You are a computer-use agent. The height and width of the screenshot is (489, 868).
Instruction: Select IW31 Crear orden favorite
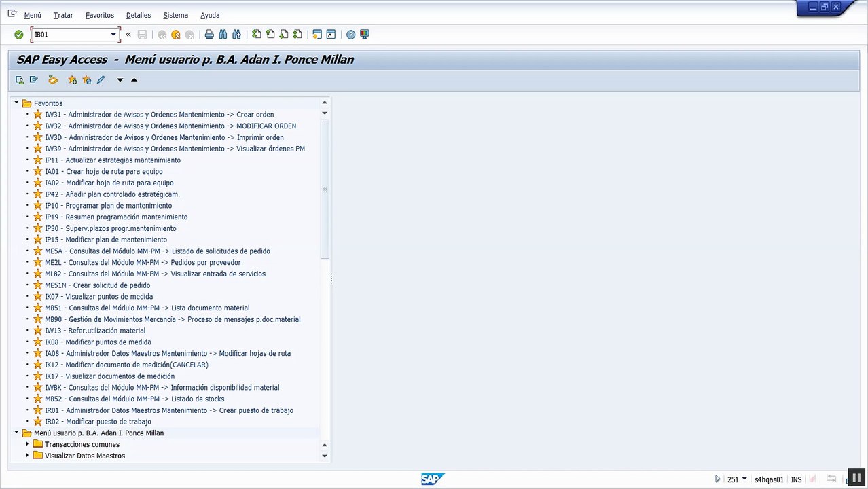point(160,115)
